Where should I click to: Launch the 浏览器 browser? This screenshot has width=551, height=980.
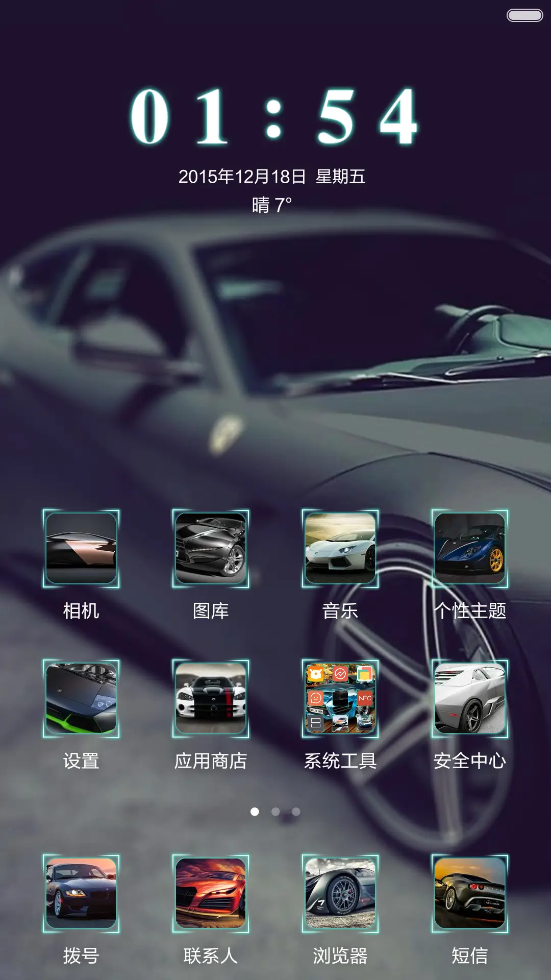coord(340,894)
